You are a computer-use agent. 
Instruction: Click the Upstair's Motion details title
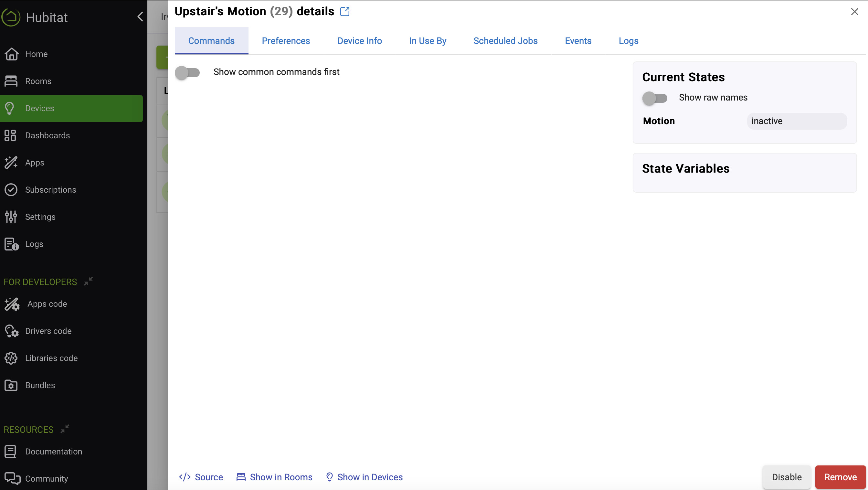pyautogui.click(x=254, y=11)
